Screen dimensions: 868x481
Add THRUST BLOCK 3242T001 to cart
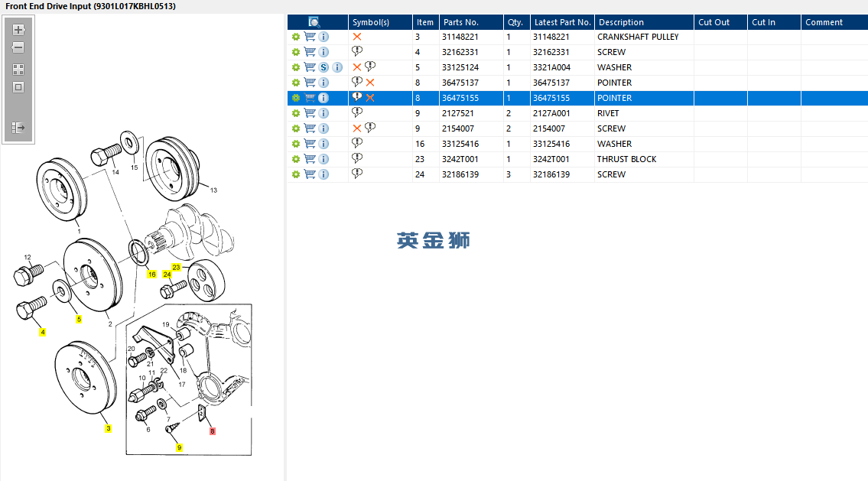(310, 159)
